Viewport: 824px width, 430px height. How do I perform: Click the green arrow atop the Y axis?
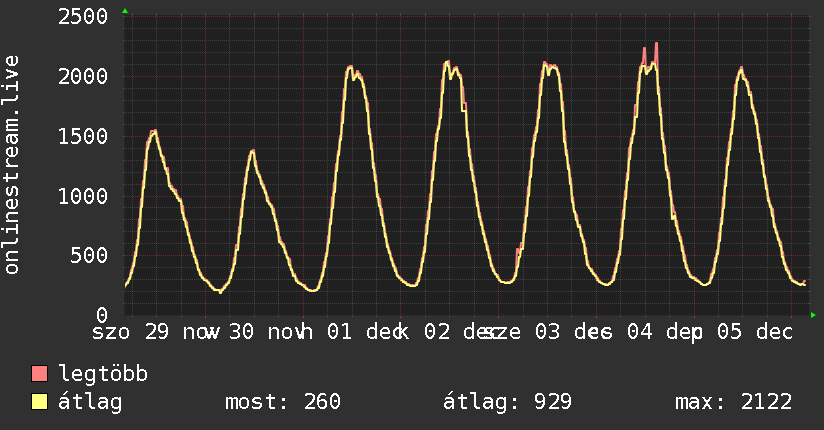click(125, 11)
